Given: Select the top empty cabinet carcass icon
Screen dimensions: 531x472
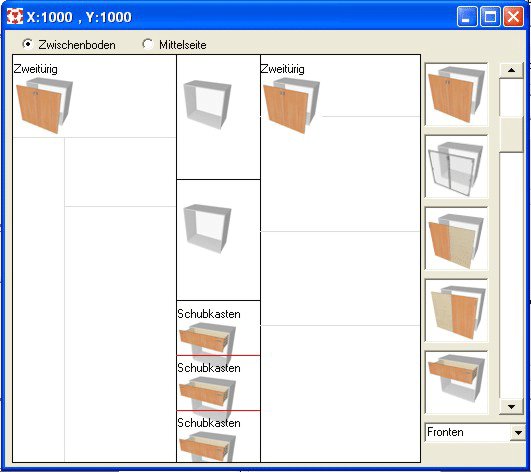Looking at the screenshot, I should pyautogui.click(x=207, y=105).
